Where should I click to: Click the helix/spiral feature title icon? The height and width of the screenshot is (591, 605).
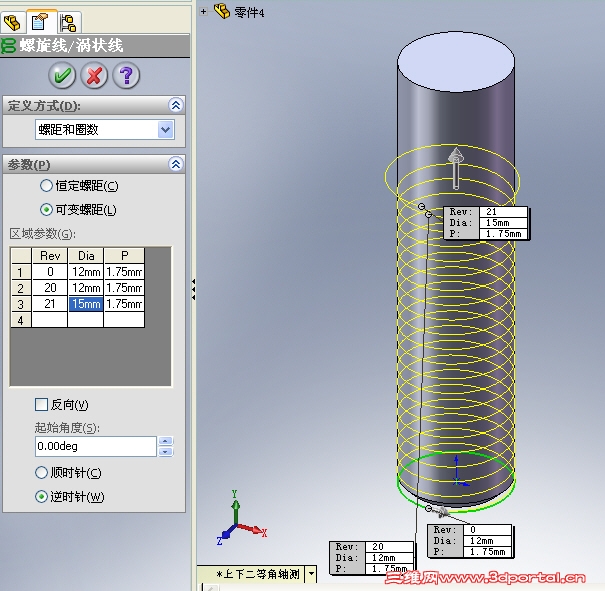(8, 46)
